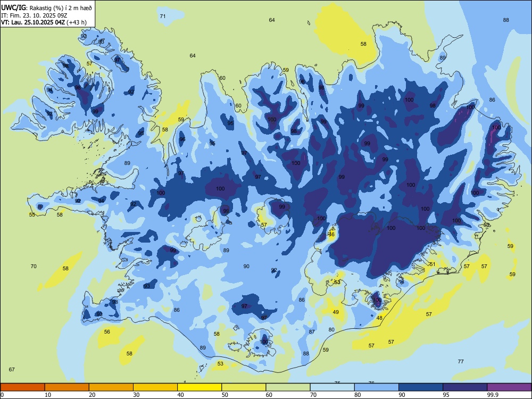This screenshot has width=532, height=399.
Task: Click the '30' legend scale label
Action: pos(136,395)
